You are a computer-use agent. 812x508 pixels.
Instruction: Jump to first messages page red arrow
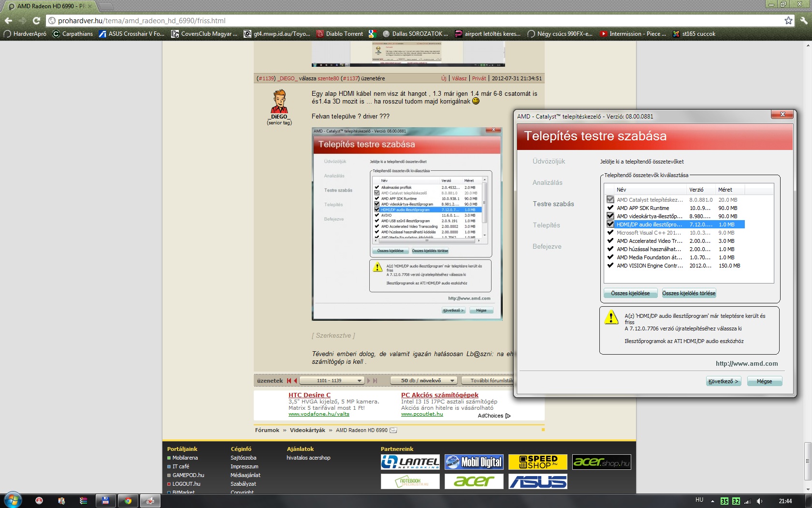tap(289, 381)
